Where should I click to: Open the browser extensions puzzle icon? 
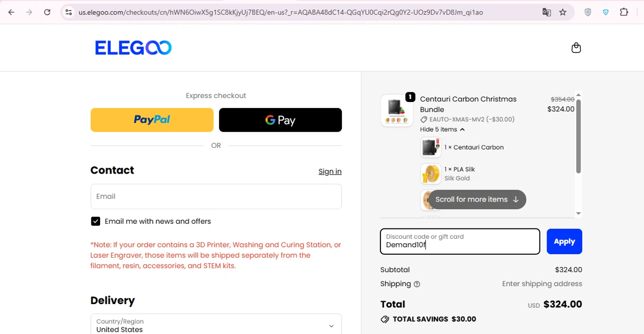tap(624, 12)
